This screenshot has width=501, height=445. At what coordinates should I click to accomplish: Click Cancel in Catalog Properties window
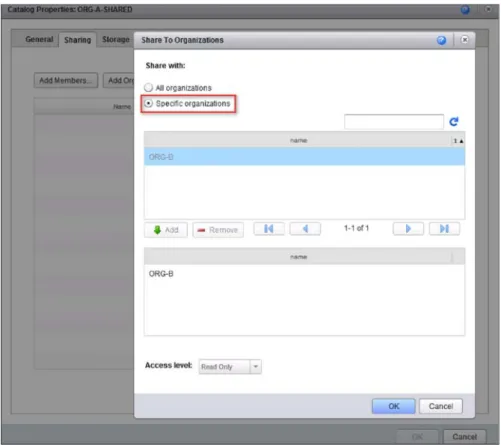point(464,437)
